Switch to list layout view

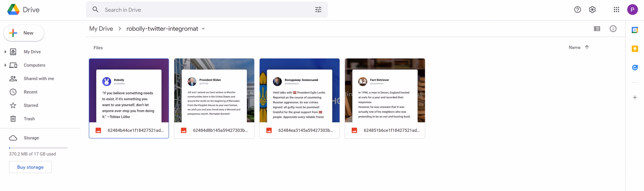tap(597, 29)
